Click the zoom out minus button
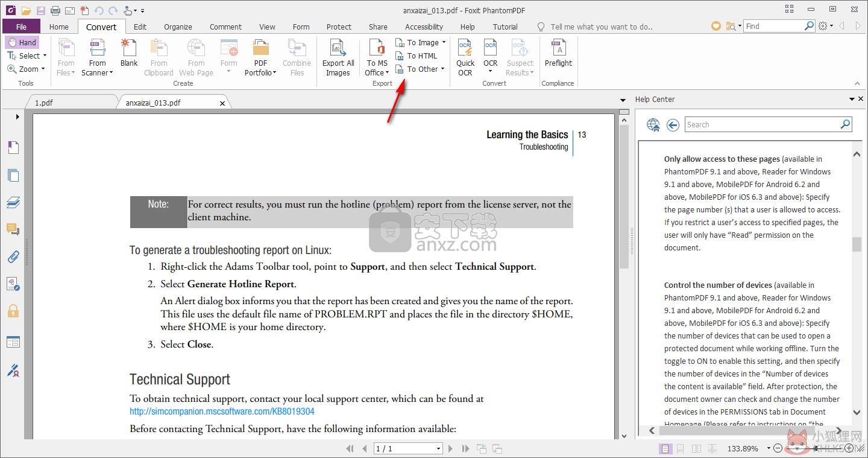 click(x=778, y=448)
